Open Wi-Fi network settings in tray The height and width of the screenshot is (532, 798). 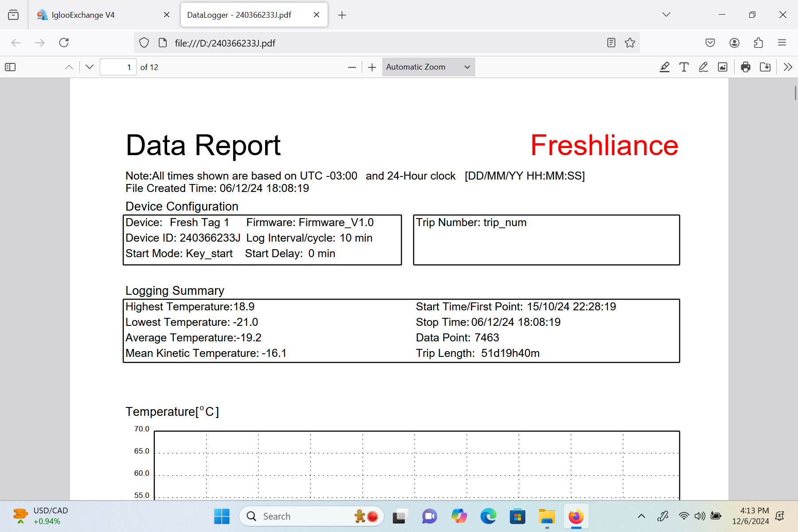tap(684, 516)
